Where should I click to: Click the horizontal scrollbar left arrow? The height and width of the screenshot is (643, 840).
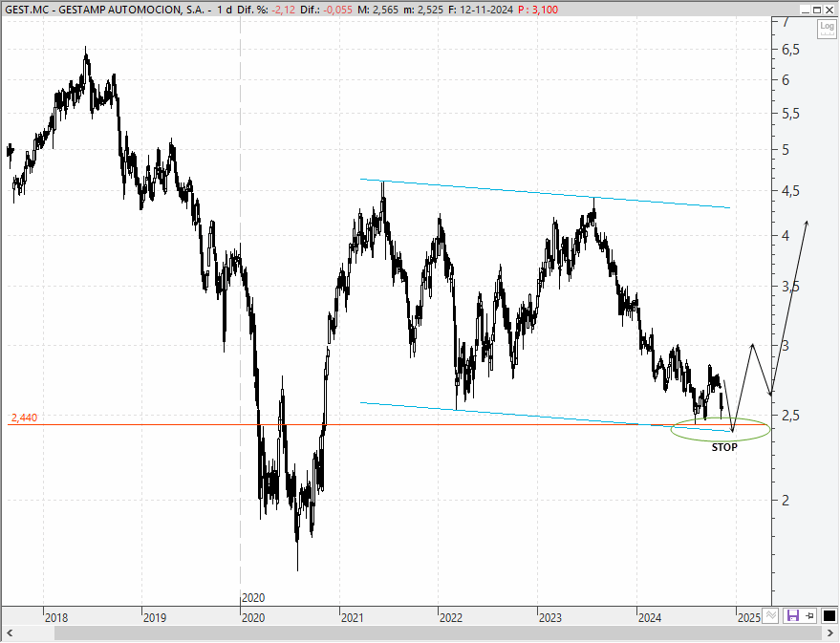10,633
